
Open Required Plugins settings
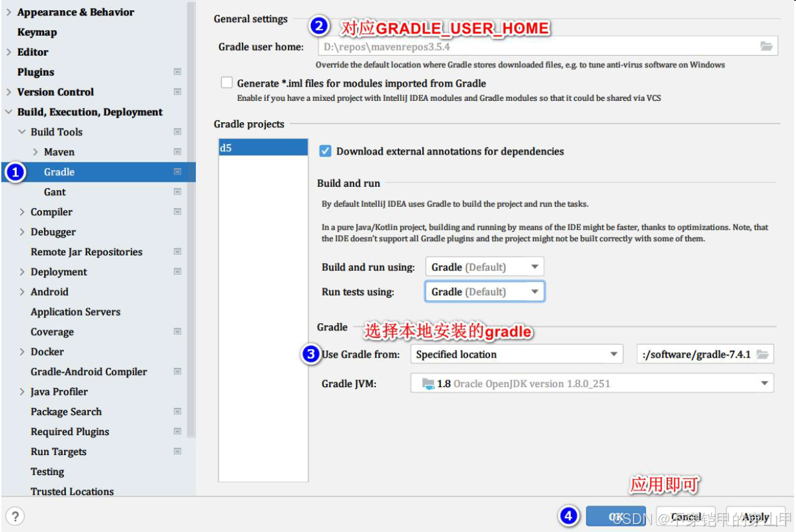click(70, 432)
